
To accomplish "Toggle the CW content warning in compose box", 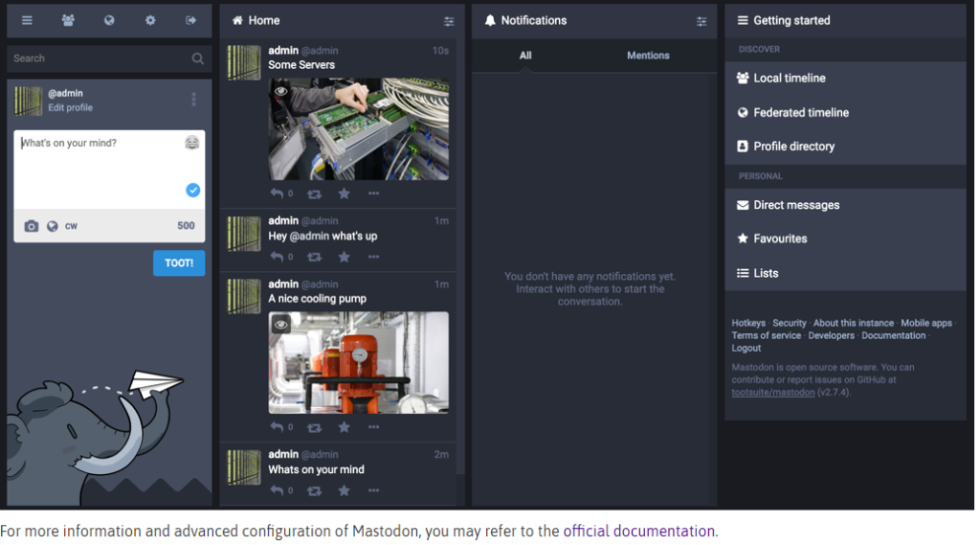I will click(x=72, y=226).
